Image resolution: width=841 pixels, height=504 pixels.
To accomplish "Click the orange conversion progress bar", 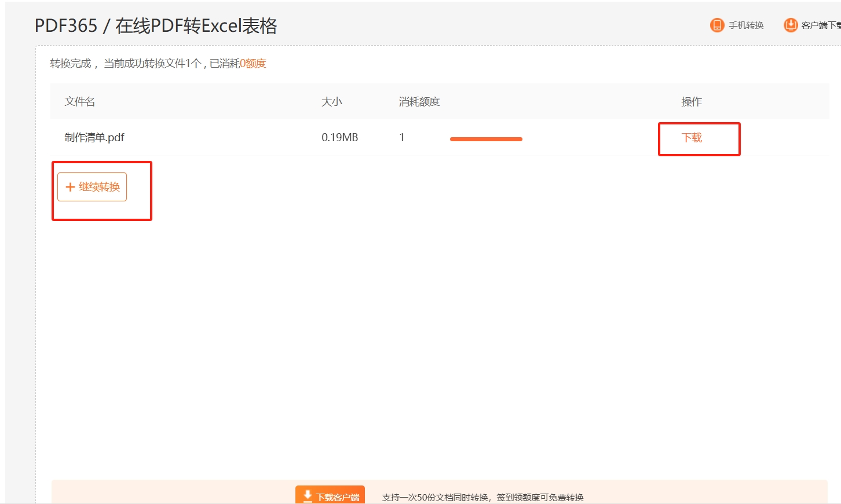I will [x=486, y=139].
